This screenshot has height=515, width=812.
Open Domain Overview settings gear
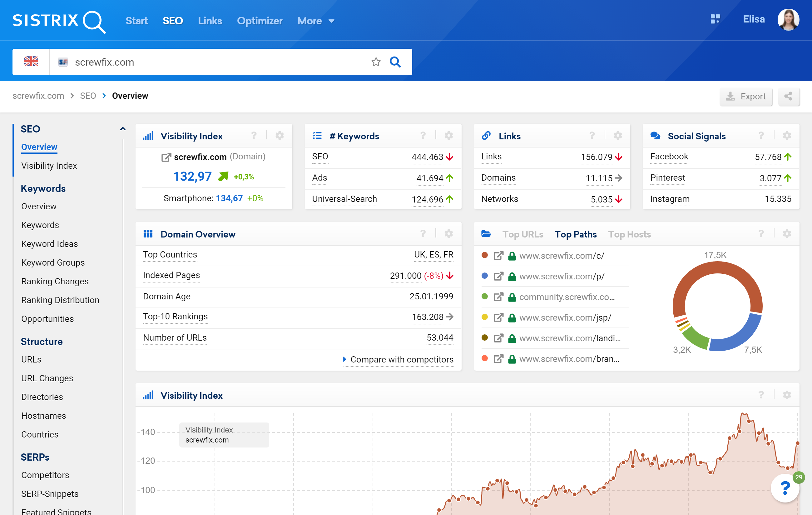pos(448,233)
